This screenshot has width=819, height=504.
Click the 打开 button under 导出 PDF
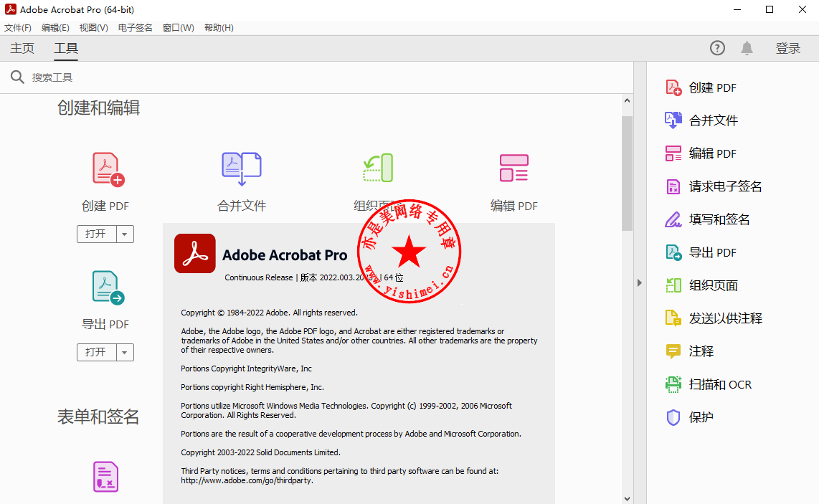pos(96,353)
